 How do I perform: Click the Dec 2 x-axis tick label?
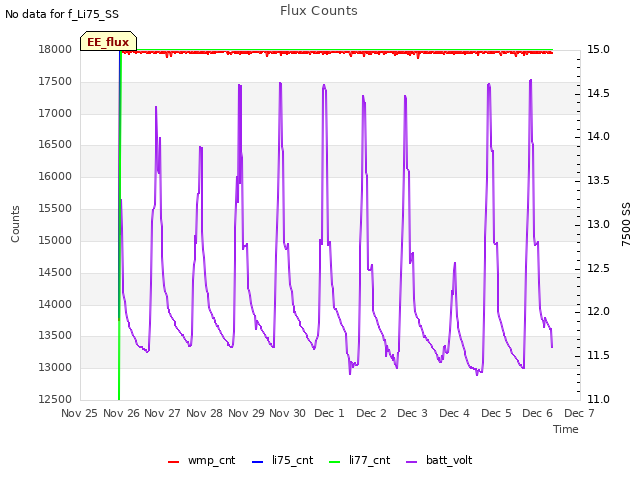click(371, 413)
